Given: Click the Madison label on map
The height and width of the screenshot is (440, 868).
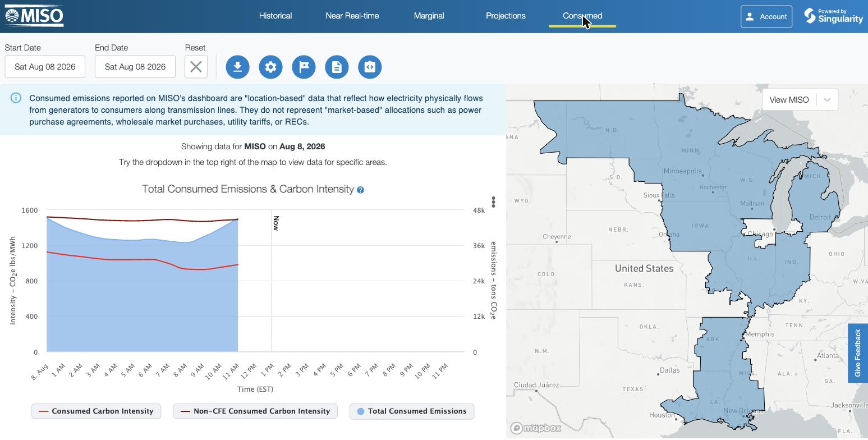Looking at the screenshot, I should click(x=752, y=203).
